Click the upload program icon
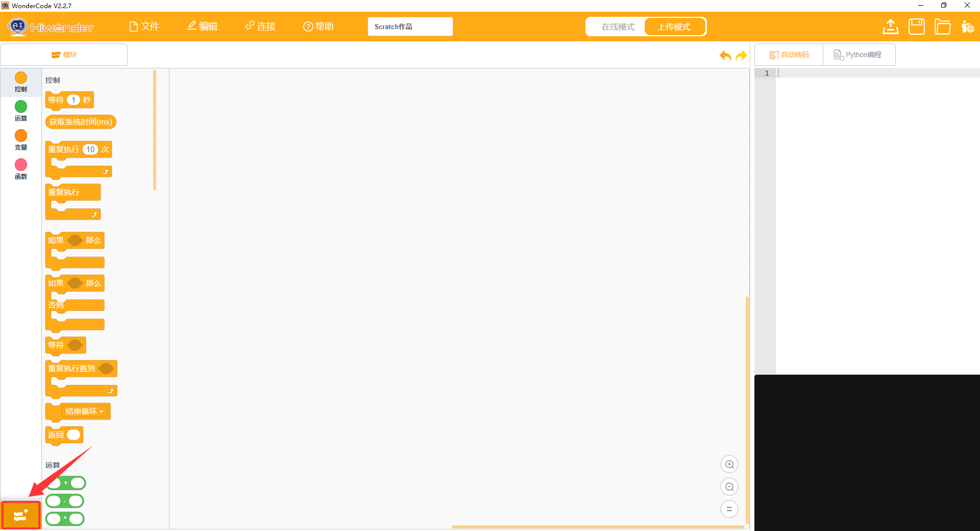Image resolution: width=980 pixels, height=531 pixels. [891, 27]
